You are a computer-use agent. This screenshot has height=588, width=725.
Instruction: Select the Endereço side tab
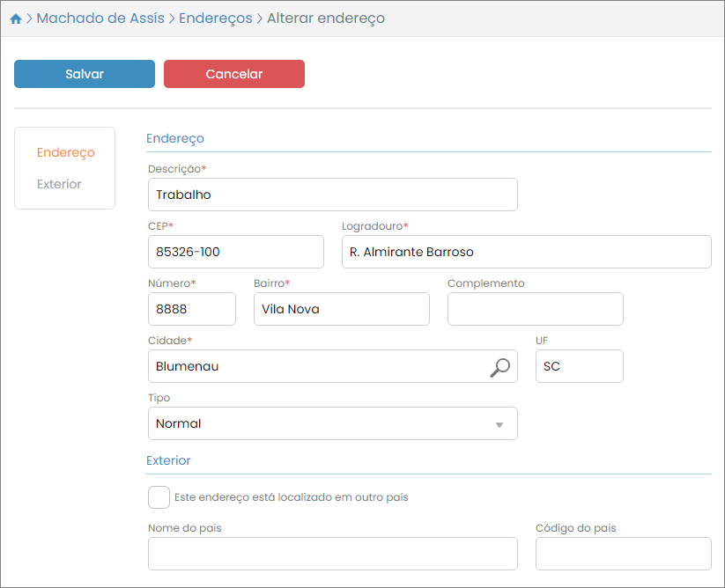pyautogui.click(x=65, y=152)
